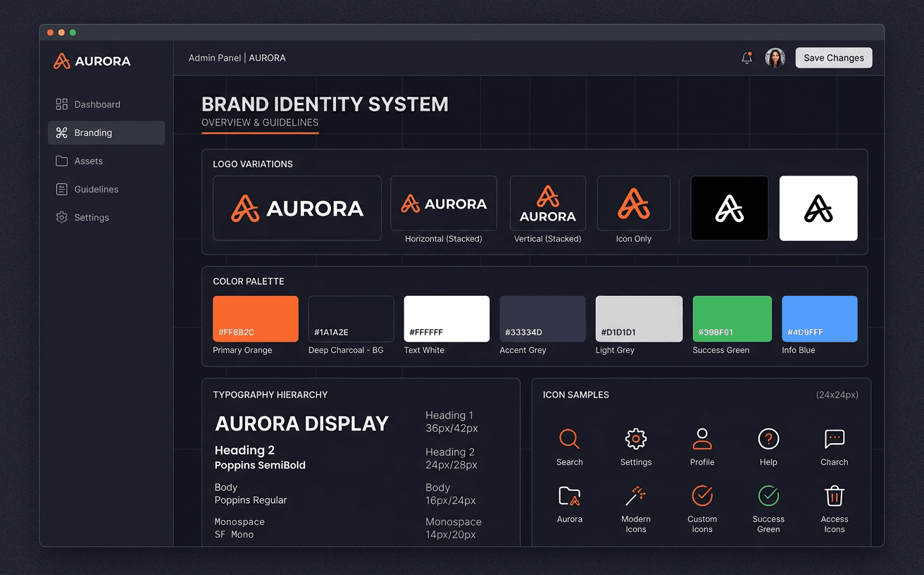The height and width of the screenshot is (575, 924).
Task: Select the Horizontal (Stacked) logo variation
Action: [444, 204]
